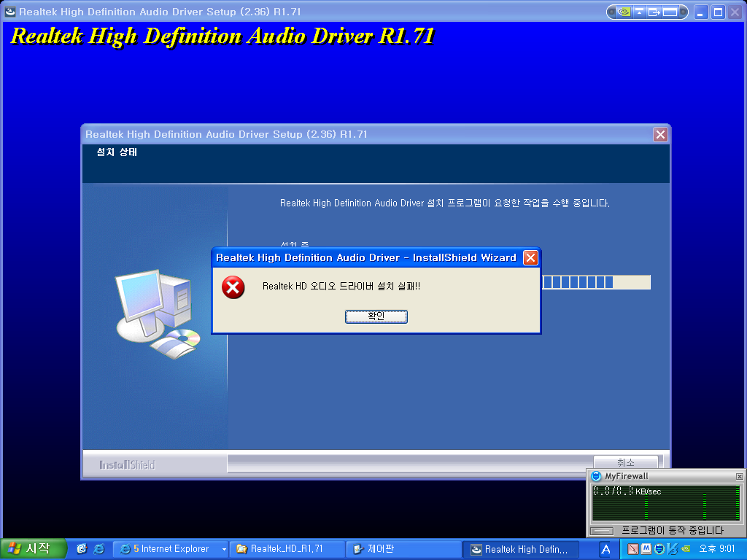Click the language bar A input indicator
747x560 pixels.
click(x=605, y=549)
